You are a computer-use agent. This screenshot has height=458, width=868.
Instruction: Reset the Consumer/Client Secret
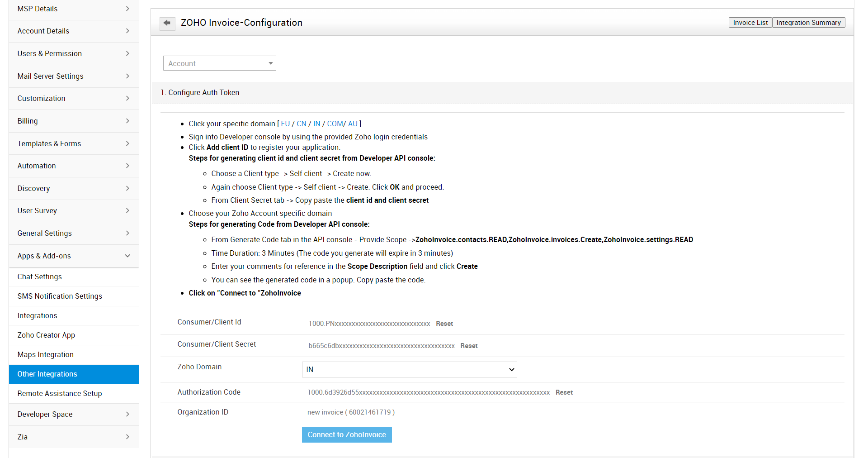[x=469, y=346]
